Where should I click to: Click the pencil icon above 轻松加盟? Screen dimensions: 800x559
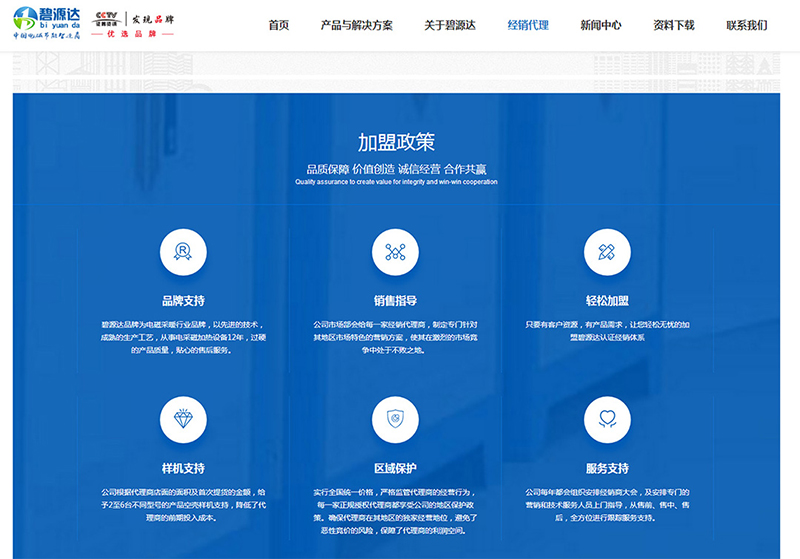[607, 252]
